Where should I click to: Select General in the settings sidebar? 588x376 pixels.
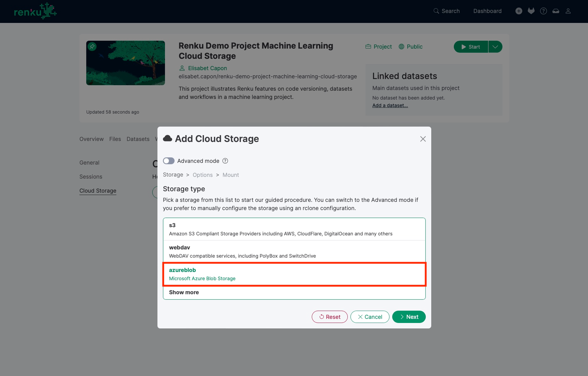pos(89,163)
